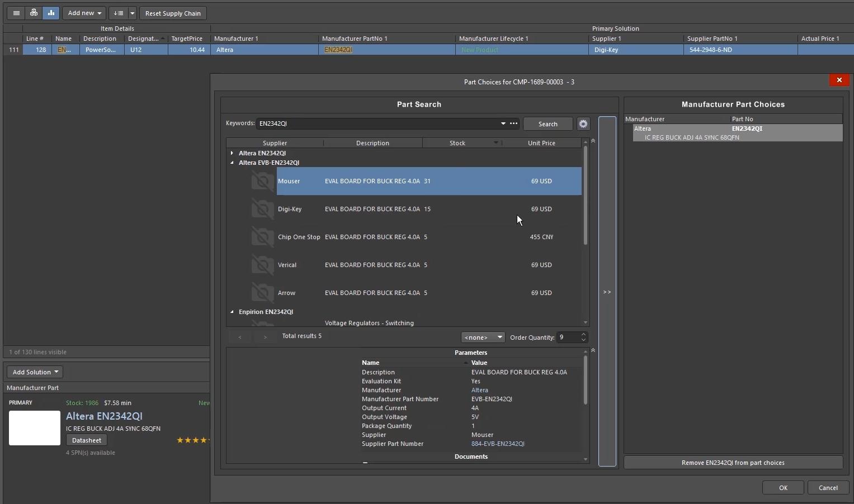This screenshot has width=854, height=504.
Task: Open the <none> currency dropdown
Action: [483, 337]
